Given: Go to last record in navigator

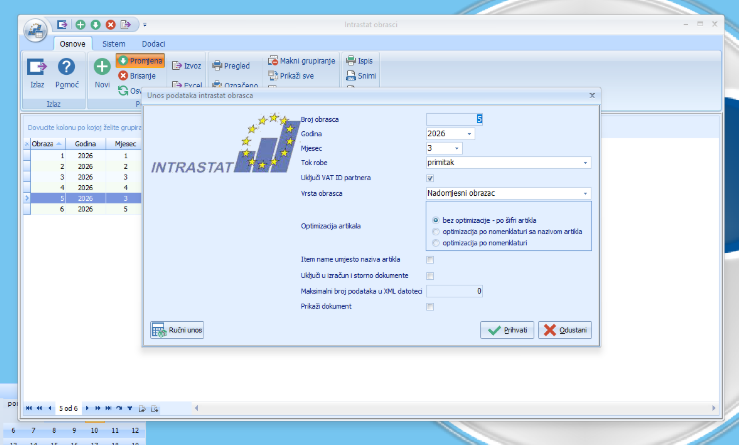Looking at the screenshot, I should tap(108, 408).
